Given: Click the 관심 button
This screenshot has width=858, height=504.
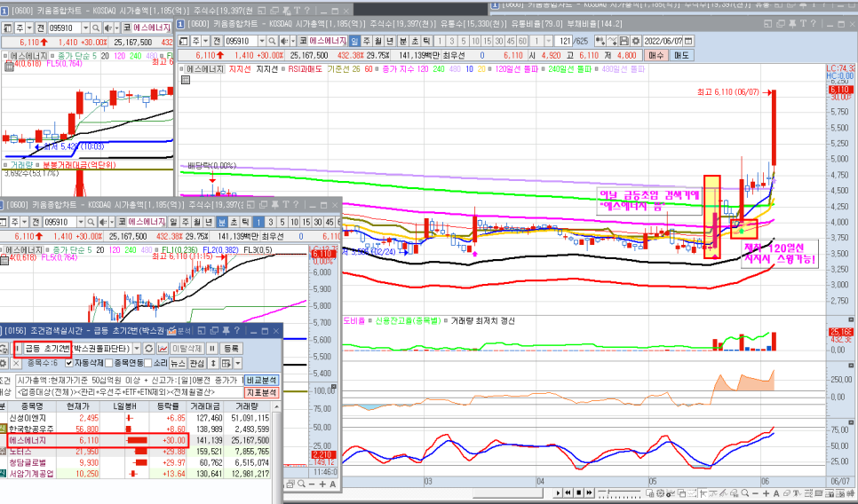Looking at the screenshot, I should coord(197,364).
